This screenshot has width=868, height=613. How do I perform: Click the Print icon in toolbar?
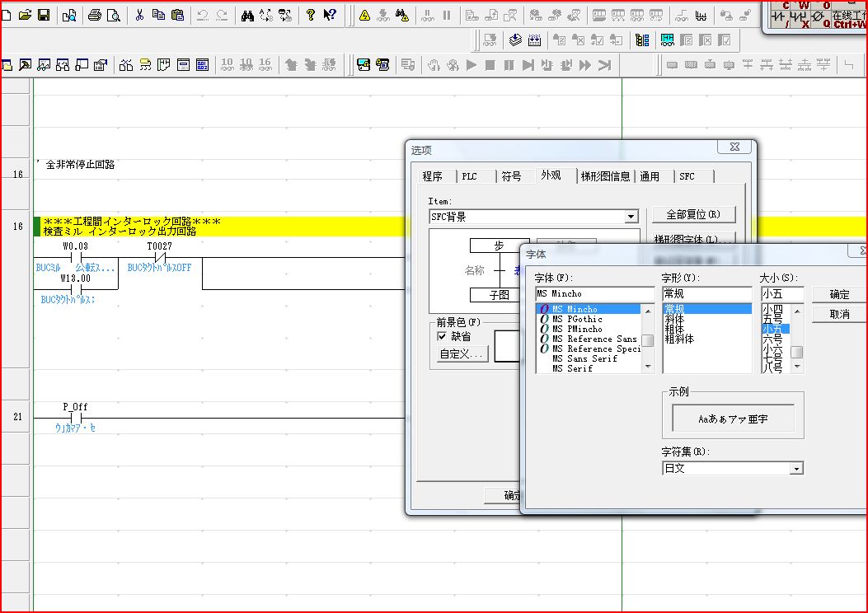[95, 15]
